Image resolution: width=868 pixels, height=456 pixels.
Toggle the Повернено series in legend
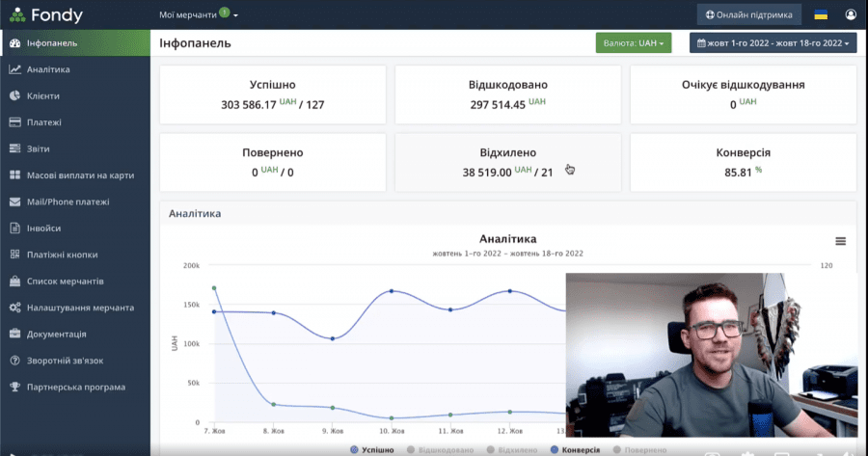coord(639,450)
